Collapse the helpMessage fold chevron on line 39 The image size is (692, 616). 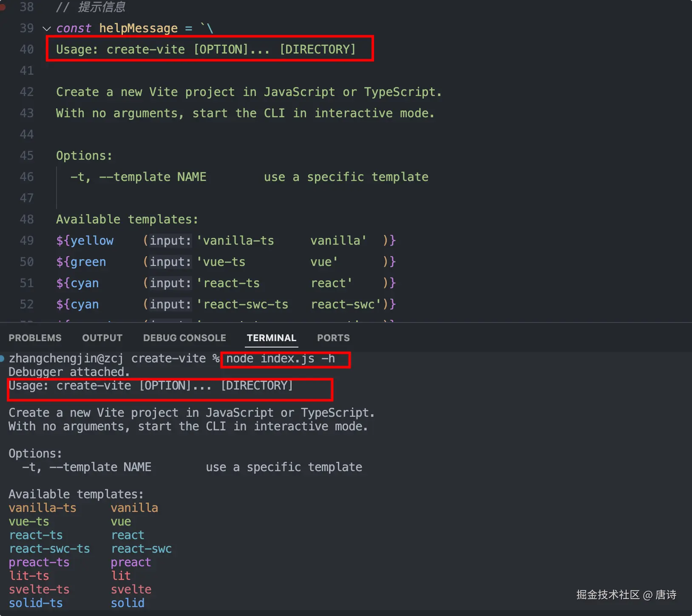tap(47, 28)
